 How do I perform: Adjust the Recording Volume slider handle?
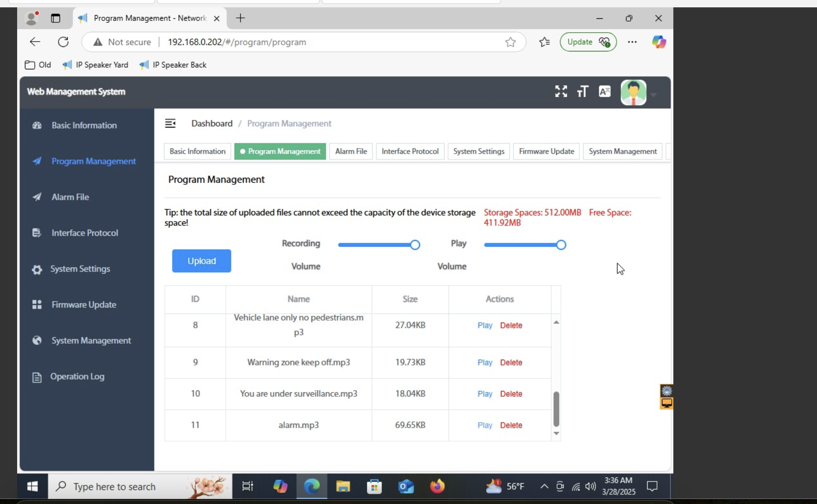point(415,245)
